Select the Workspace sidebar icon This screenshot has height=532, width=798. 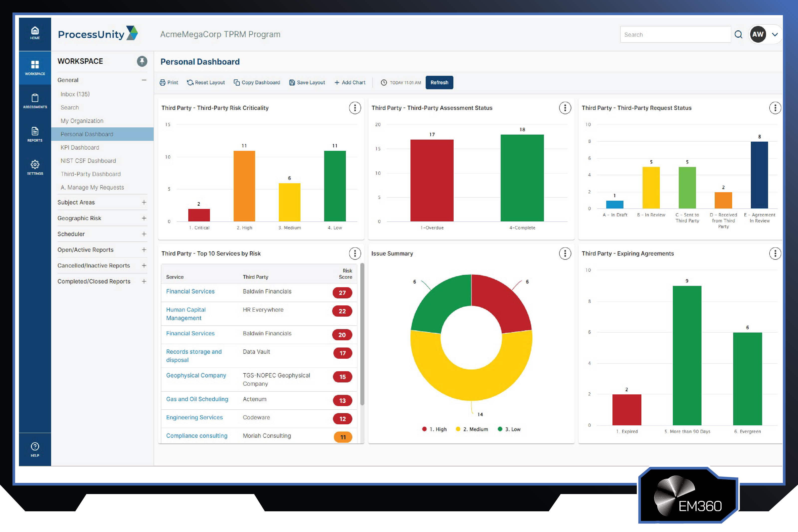click(35, 68)
